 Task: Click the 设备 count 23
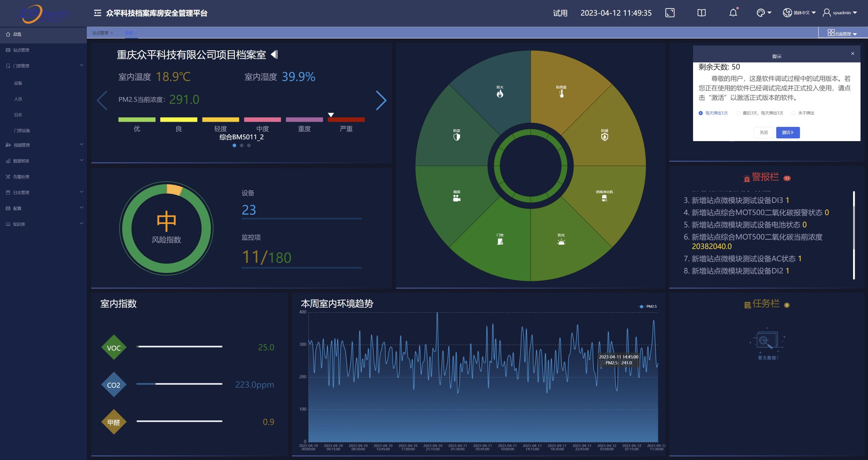249,210
